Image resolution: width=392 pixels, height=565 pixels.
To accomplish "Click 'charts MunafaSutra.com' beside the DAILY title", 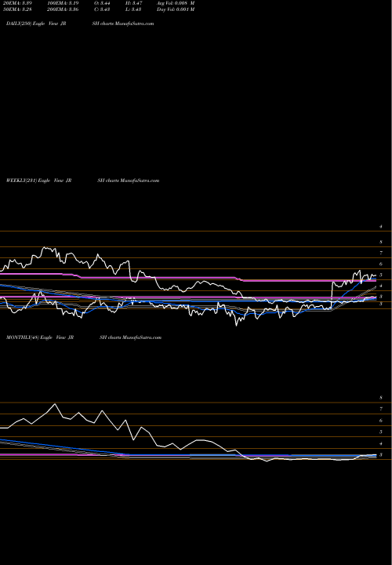I will 128,24.
